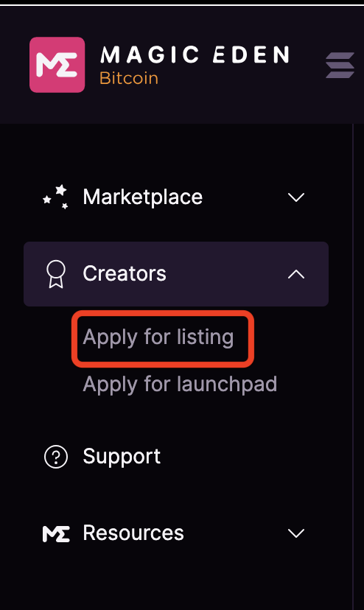This screenshot has width=364, height=610.
Task: Select the Creators menu item
Action: click(125, 273)
